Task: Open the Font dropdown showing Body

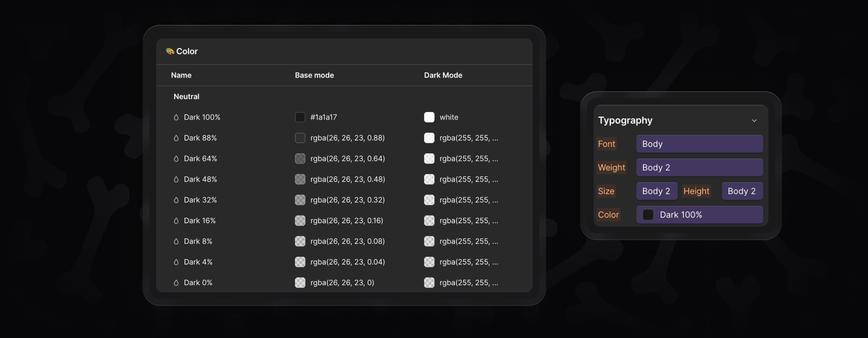Action: tap(699, 144)
